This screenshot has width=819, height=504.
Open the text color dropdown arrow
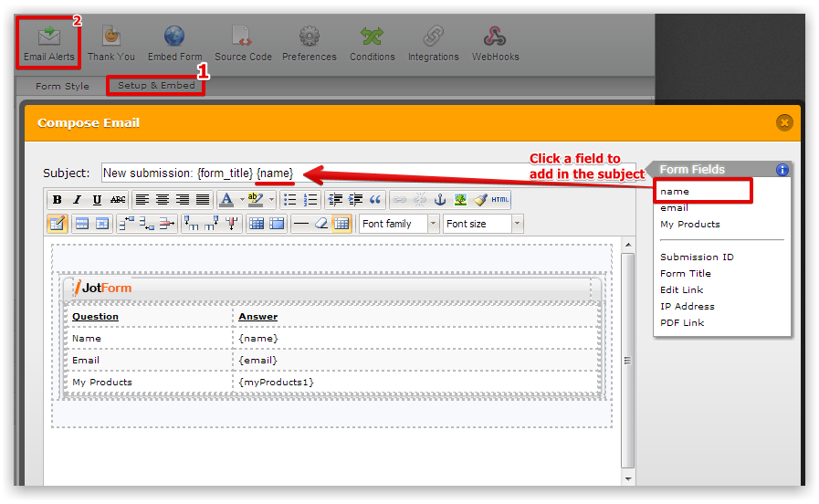242,200
